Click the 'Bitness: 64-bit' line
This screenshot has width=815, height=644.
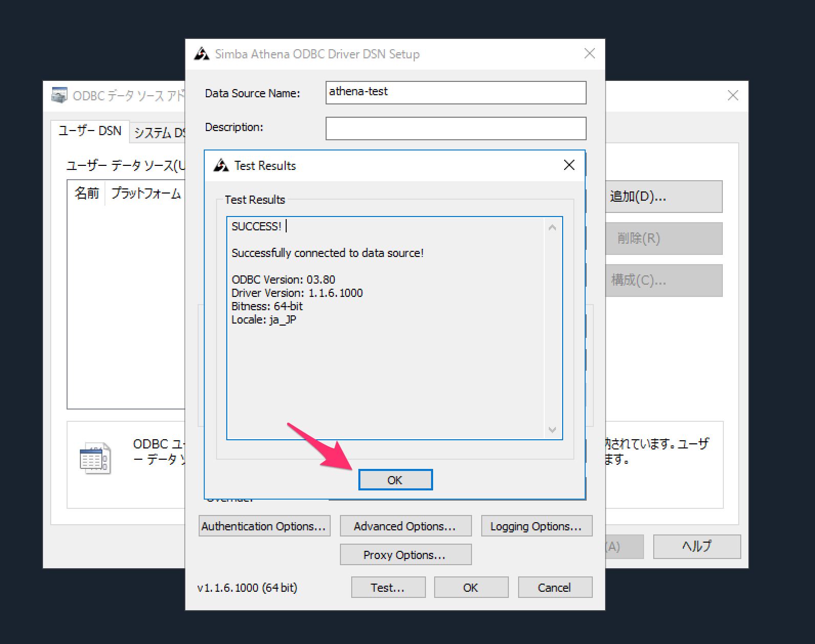click(x=267, y=306)
